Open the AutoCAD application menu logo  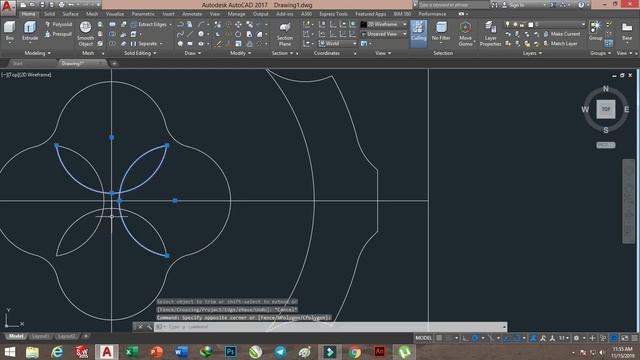tap(8, 7)
